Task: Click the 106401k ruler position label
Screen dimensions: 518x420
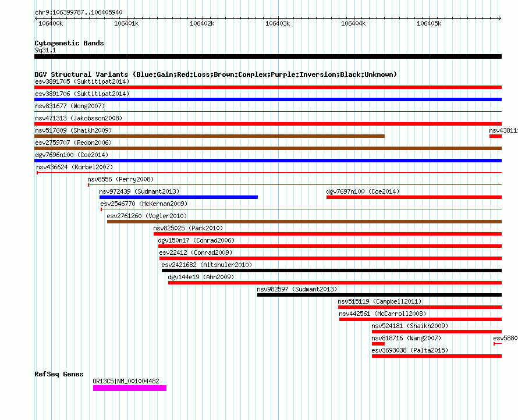Action: tap(126, 23)
